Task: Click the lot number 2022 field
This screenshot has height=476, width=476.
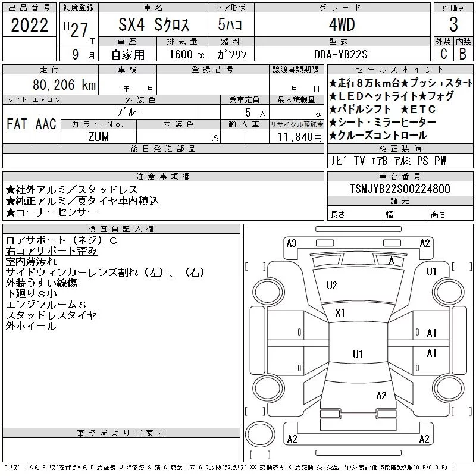Action: pos(29,24)
